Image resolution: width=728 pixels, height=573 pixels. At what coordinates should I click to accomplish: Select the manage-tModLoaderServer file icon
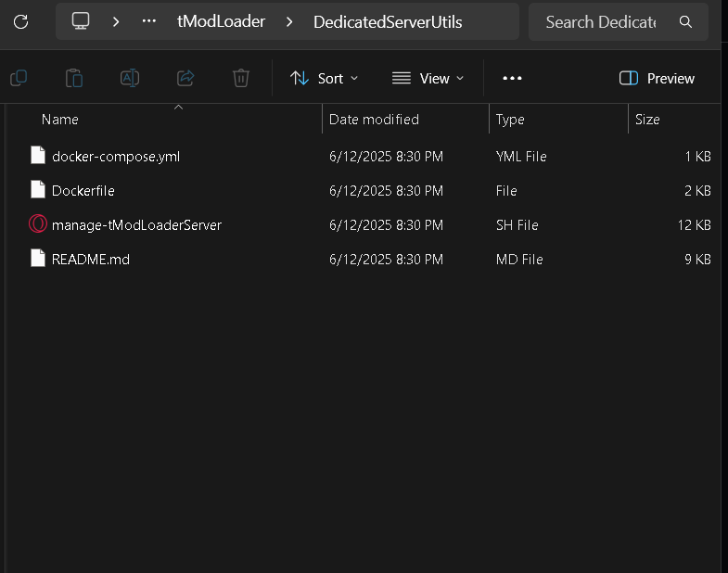pos(38,224)
